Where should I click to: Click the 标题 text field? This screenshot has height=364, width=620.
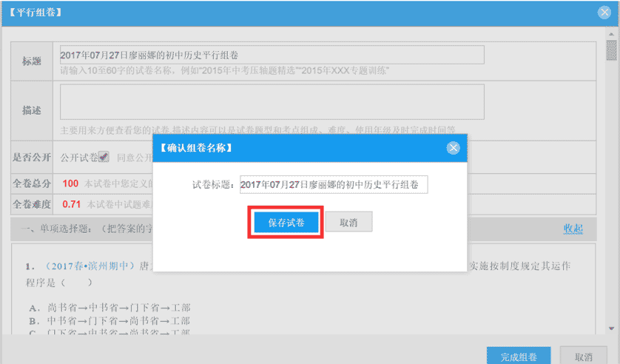click(272, 55)
